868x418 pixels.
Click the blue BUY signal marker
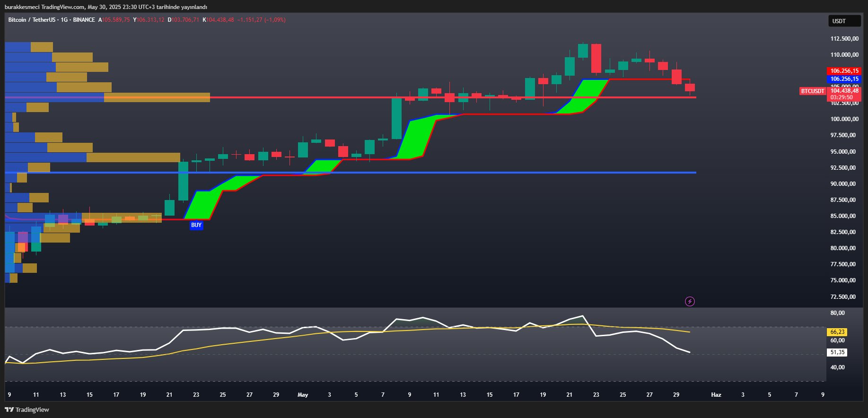tap(196, 225)
